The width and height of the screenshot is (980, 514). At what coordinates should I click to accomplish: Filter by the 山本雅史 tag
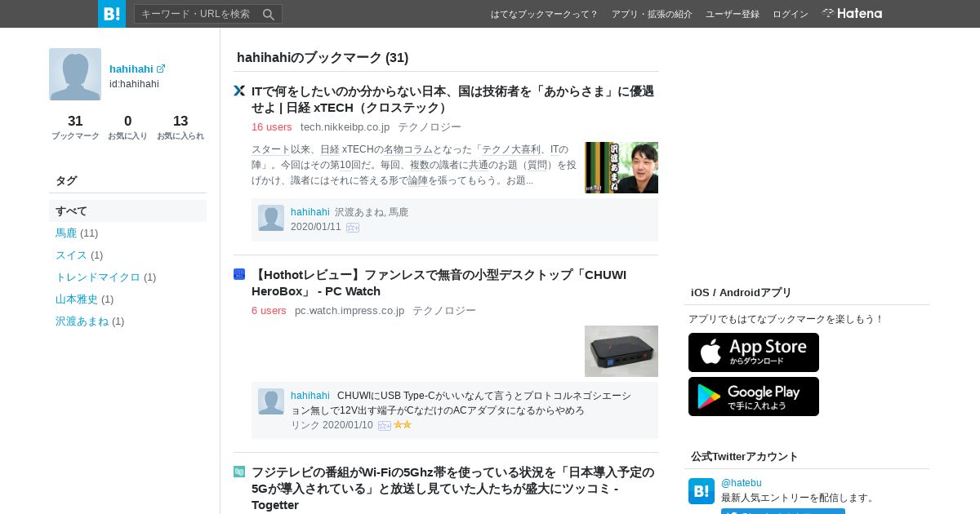point(77,299)
